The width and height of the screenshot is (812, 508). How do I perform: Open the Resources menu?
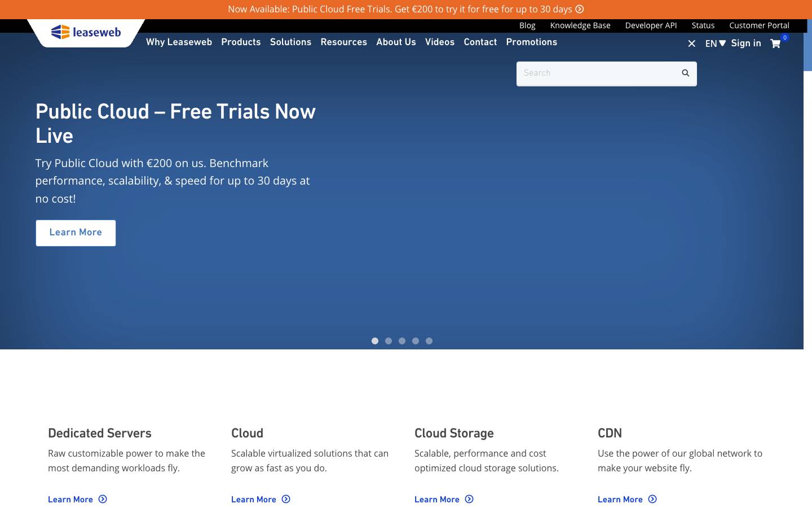(343, 42)
